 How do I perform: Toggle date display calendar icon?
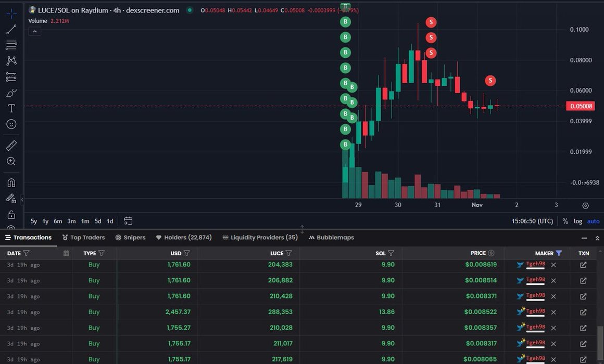[x=66, y=253]
